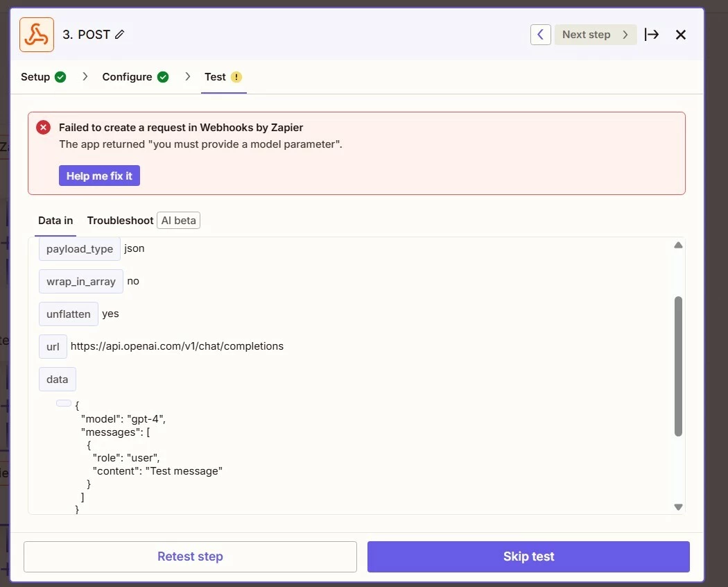This screenshot has width=728, height=587.
Task: Go to previous step chevron button
Action: tap(540, 35)
